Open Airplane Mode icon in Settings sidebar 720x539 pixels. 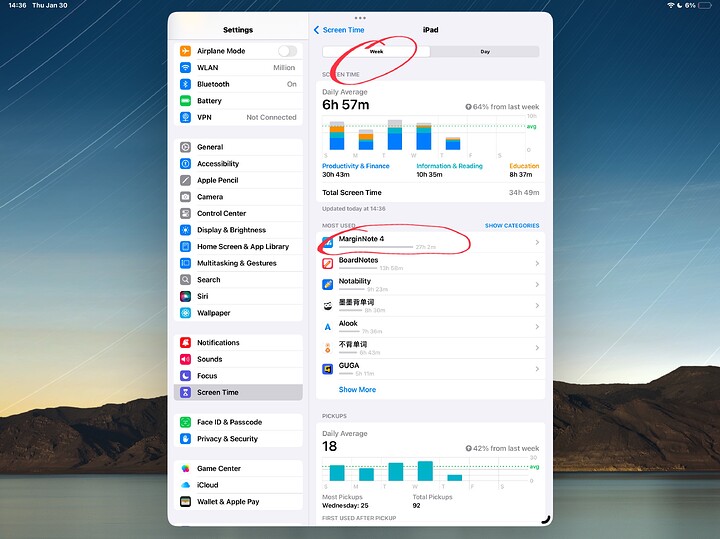pyautogui.click(x=185, y=51)
